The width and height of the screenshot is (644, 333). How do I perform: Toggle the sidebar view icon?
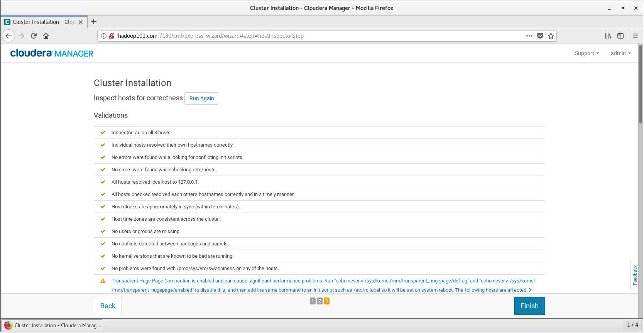(620, 36)
